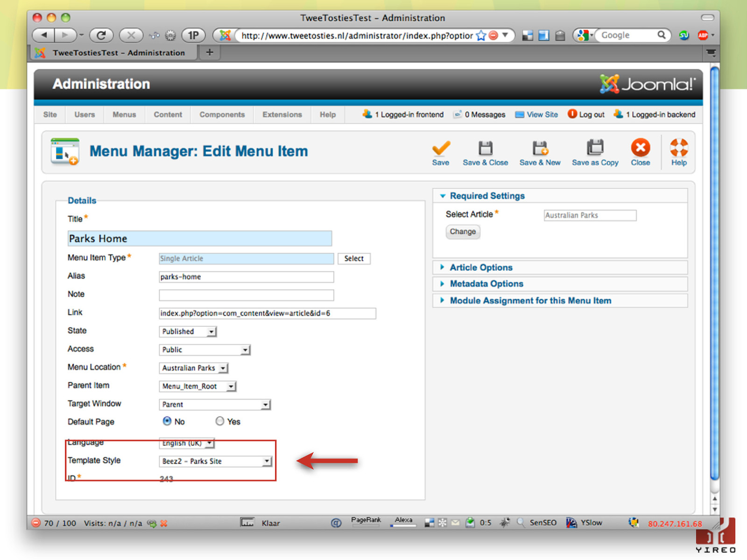Click the PageRank indicator in status bar

click(366, 522)
